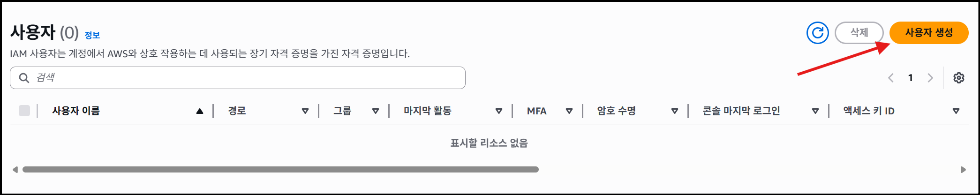Sort by 암호 수명 column arrow
980x195 pixels.
(x=675, y=111)
